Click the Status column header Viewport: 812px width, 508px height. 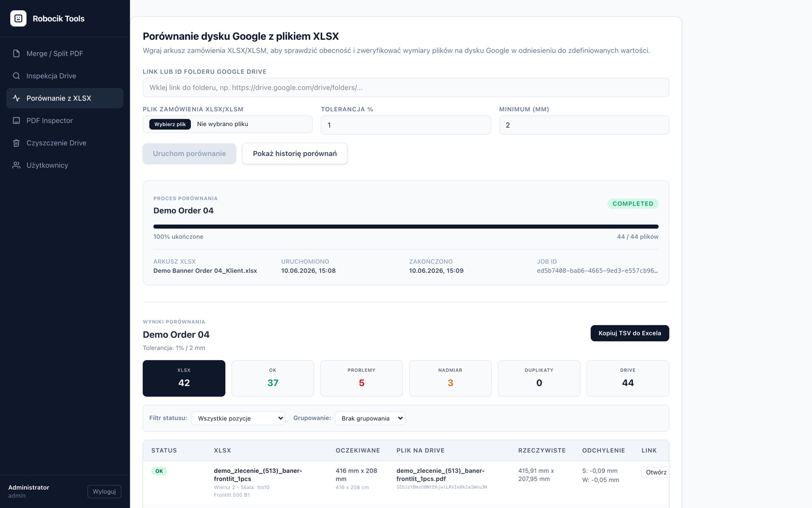pyautogui.click(x=164, y=451)
